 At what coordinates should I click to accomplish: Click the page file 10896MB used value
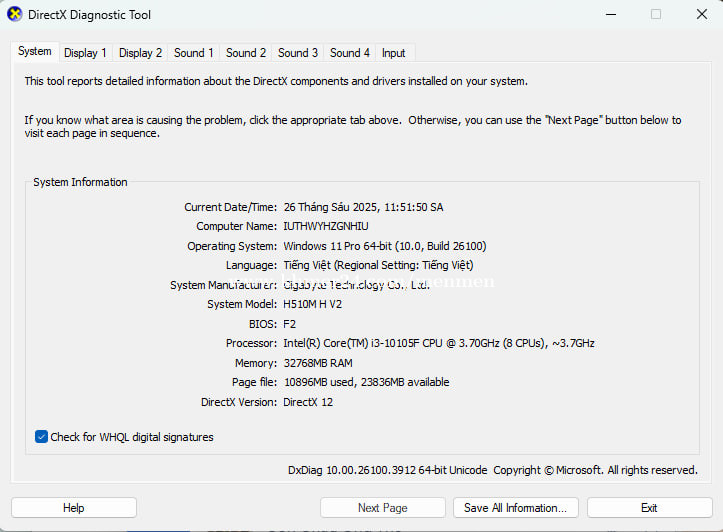(366, 382)
